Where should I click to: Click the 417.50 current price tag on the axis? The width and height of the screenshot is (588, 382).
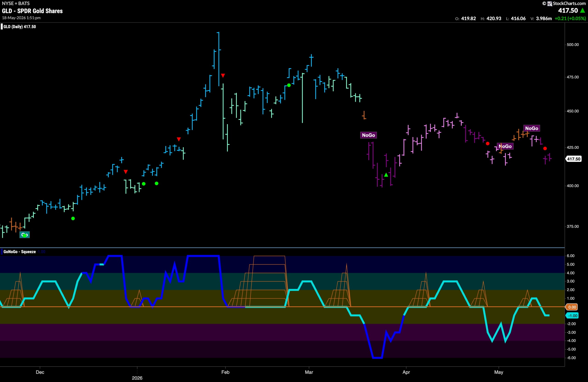point(574,159)
